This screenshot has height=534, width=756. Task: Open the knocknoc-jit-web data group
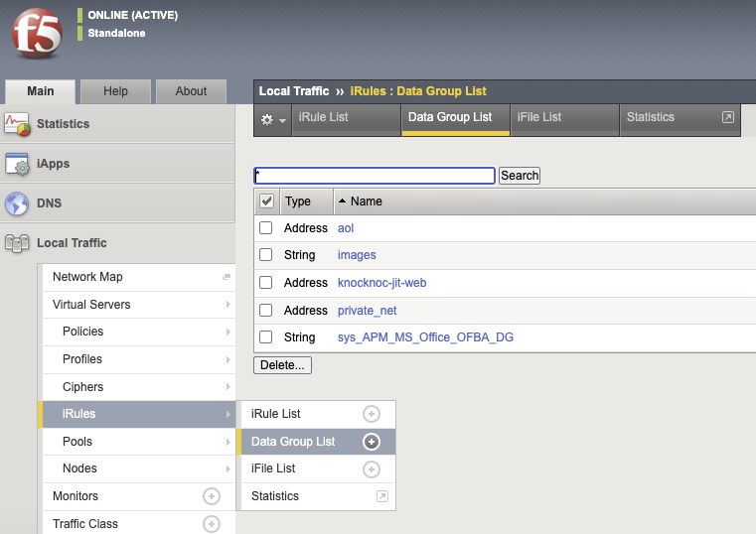coord(381,283)
